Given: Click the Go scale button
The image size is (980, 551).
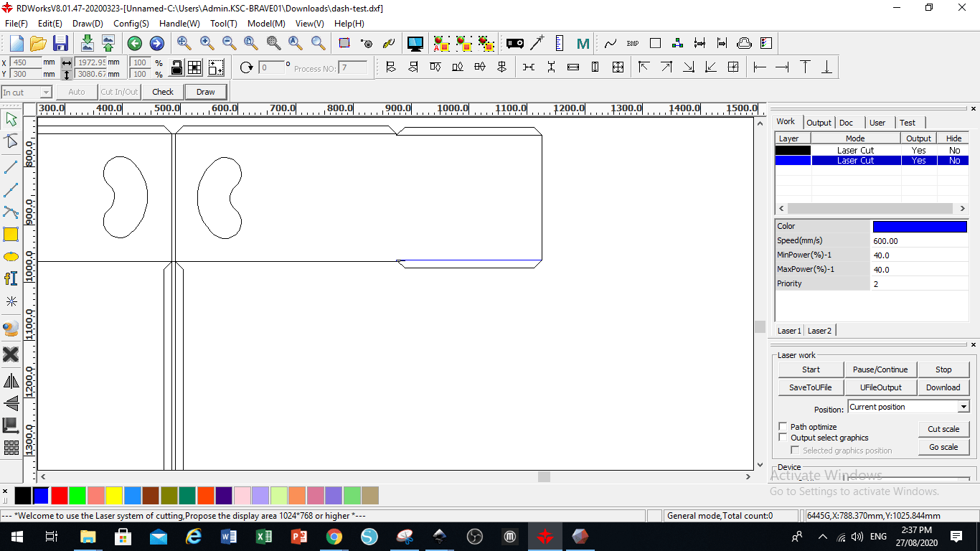Looking at the screenshot, I should click(x=943, y=447).
